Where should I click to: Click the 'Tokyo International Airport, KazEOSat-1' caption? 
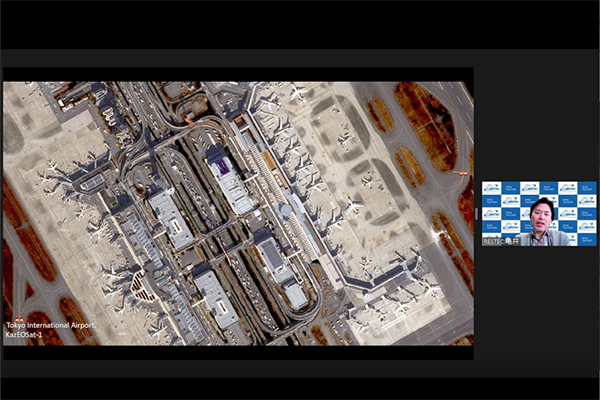51,330
